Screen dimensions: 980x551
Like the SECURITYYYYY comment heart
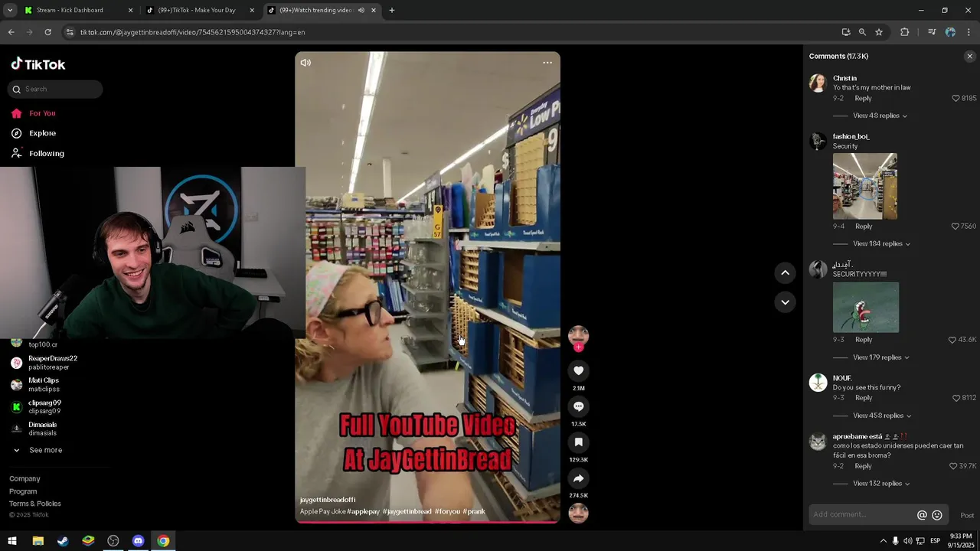(952, 340)
